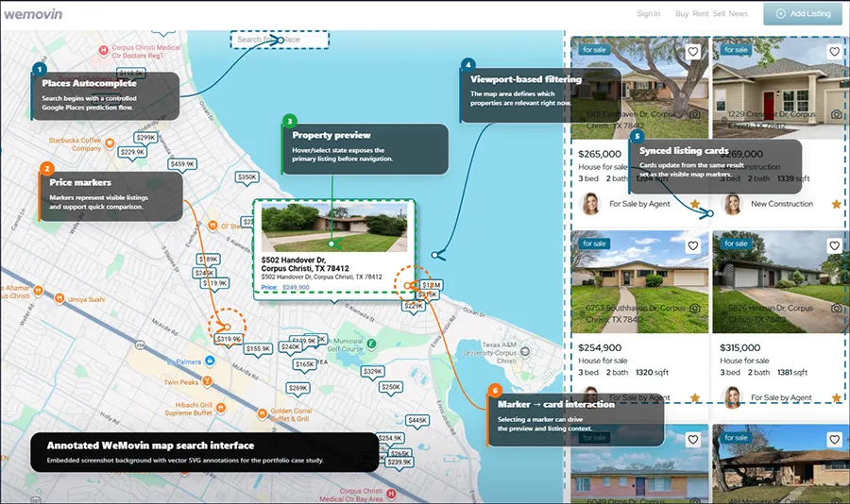The width and height of the screenshot is (850, 504).
Task: Go to the Buy menu item
Action: click(x=682, y=13)
